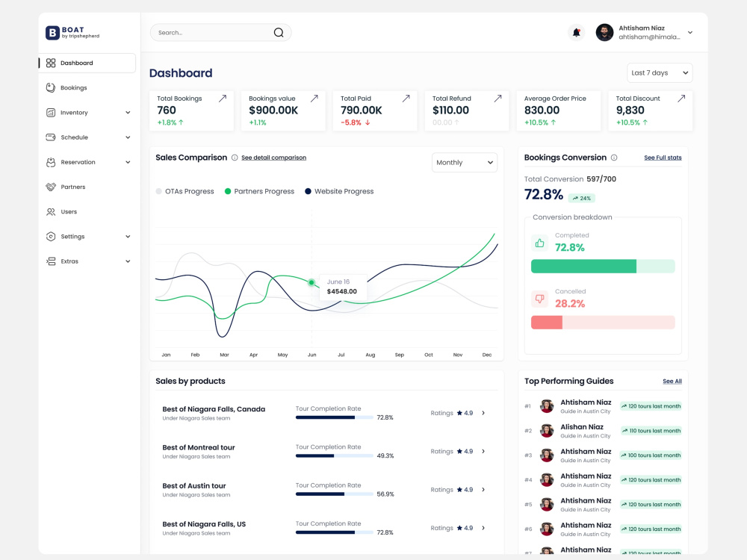The height and width of the screenshot is (560, 747).
Task: Open Bookings value card arrow icon
Action: coord(314,98)
